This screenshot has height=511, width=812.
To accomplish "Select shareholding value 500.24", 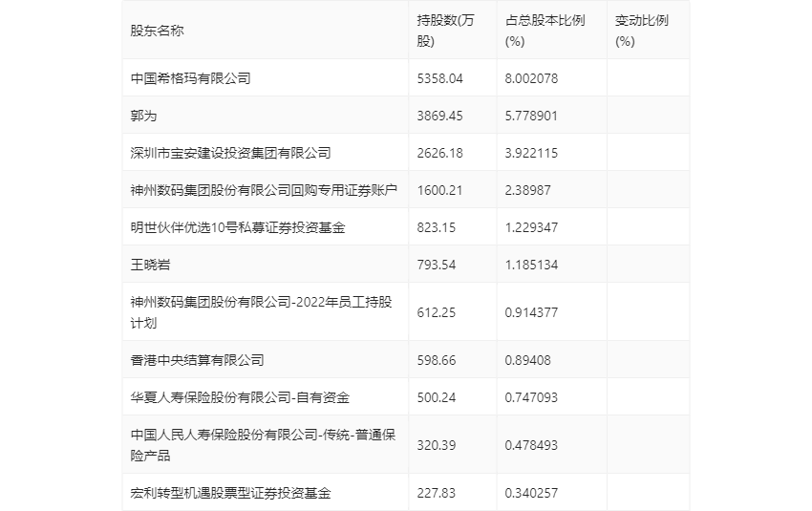I will 436,397.
